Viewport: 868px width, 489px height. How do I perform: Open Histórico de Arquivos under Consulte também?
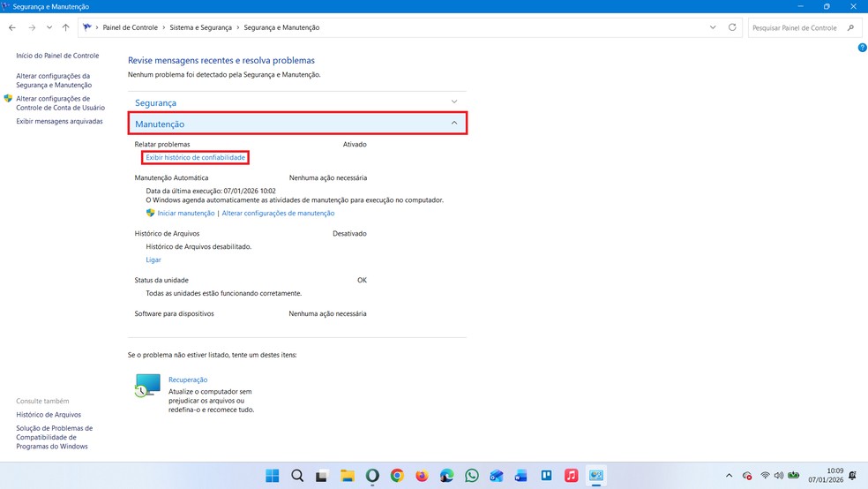(49, 415)
